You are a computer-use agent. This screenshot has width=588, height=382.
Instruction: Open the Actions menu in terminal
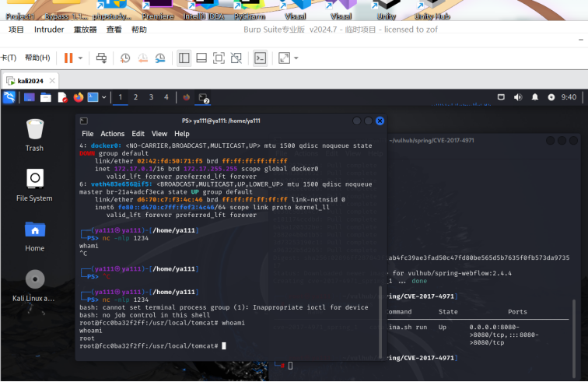pos(112,134)
